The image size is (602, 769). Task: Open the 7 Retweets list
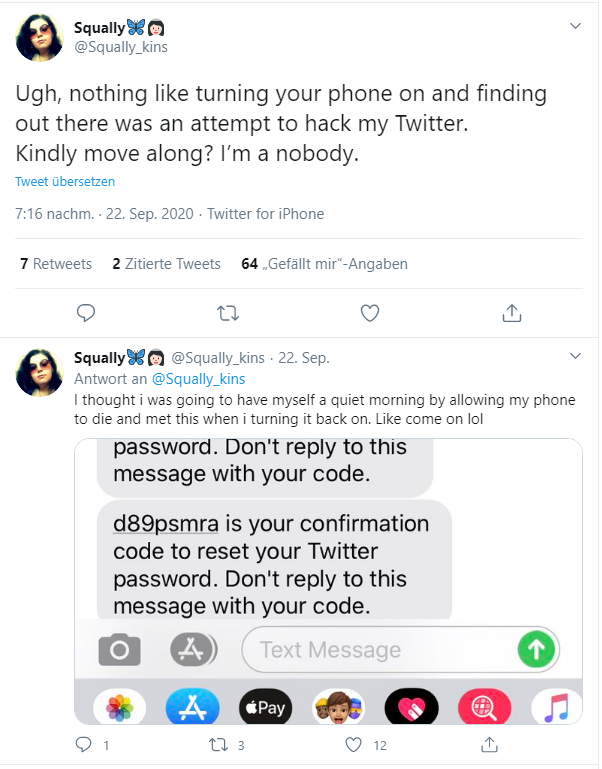tap(56, 264)
